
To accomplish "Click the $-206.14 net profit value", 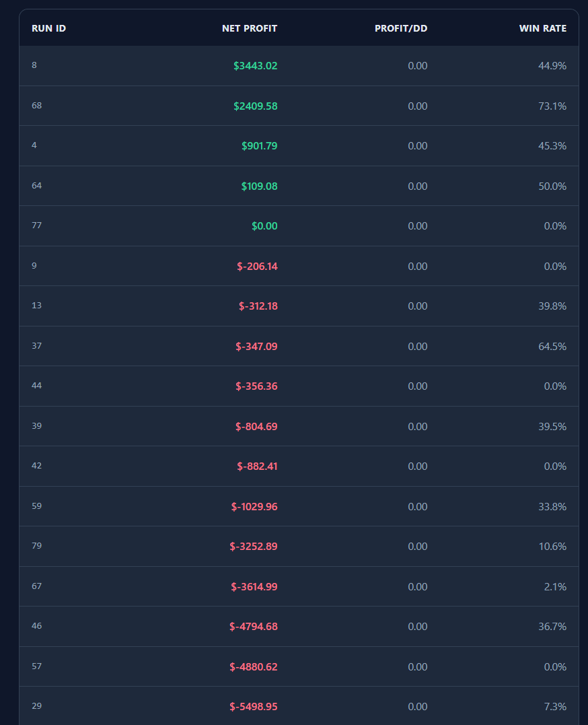I will [257, 266].
